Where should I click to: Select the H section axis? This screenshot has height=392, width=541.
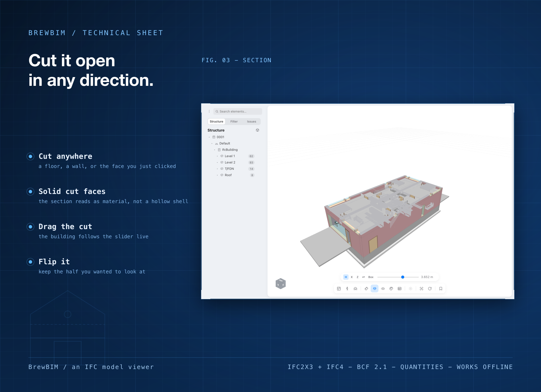coord(346,277)
